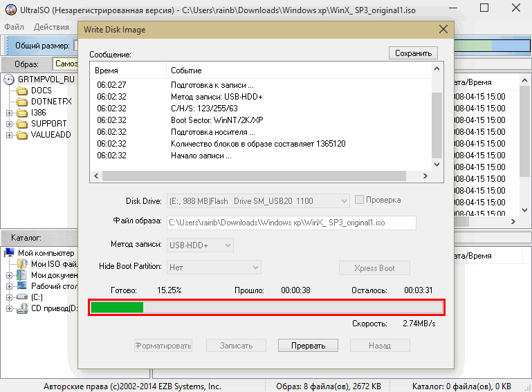Viewport: 532px width, 392px height.
Task: Expand the Мои документы node
Action: [x=9, y=275]
